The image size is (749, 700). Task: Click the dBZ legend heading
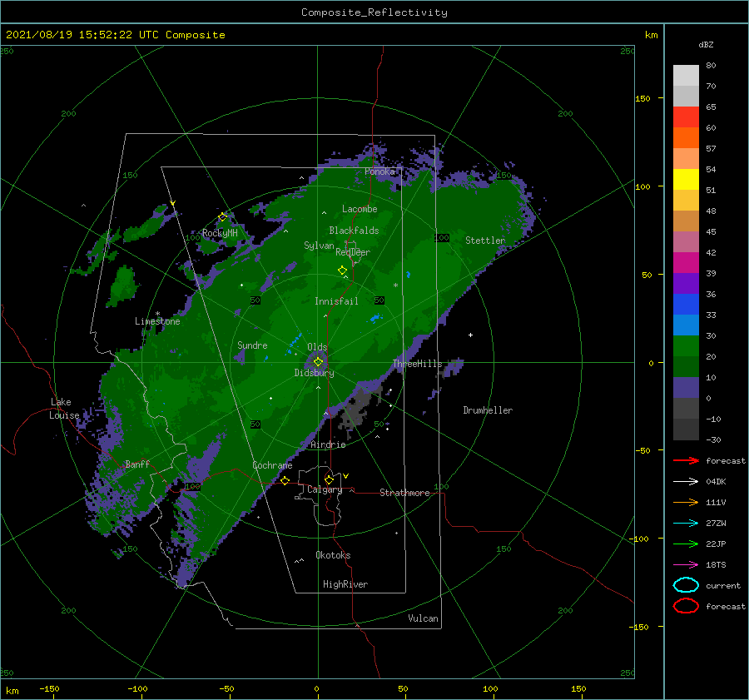[x=706, y=44]
